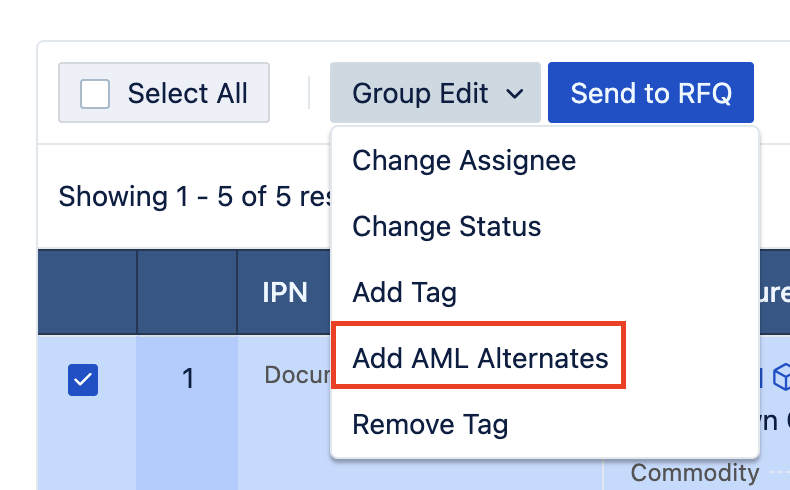The width and height of the screenshot is (790, 490).
Task: Click the cube icon in row 1
Action: click(781, 376)
